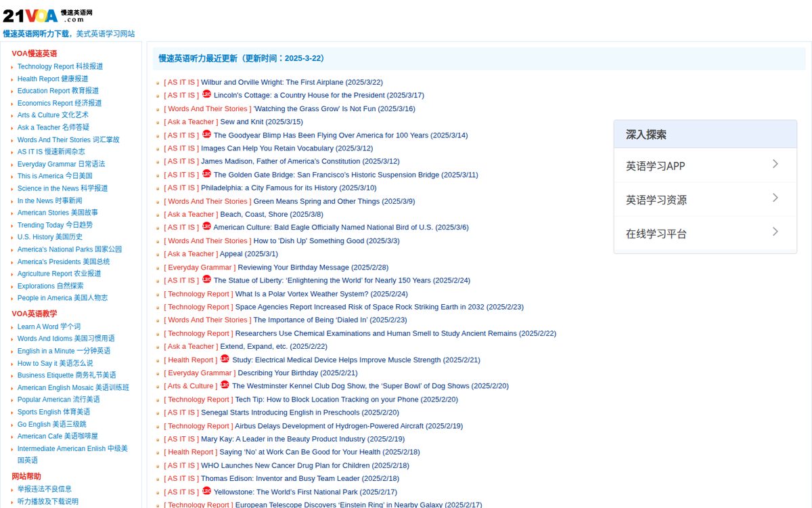812x508 pixels.
Task: Click 美式英语学习网站 text in header
Action: 105,34
